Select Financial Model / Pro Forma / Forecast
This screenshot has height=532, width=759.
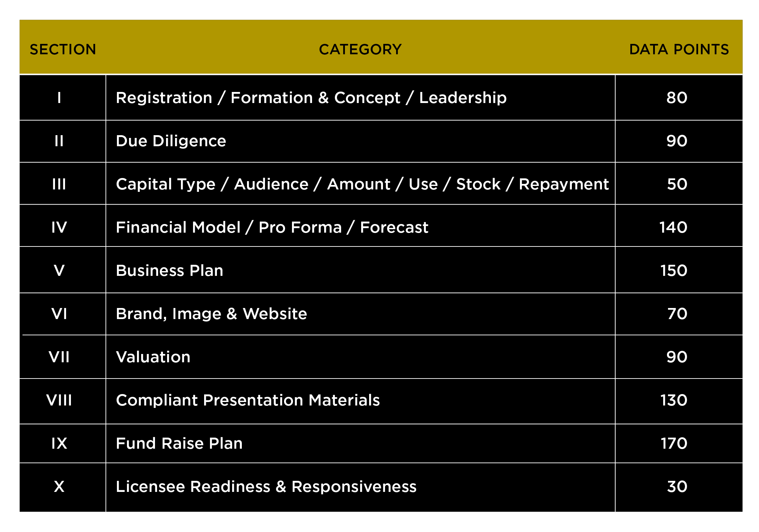pos(272,227)
